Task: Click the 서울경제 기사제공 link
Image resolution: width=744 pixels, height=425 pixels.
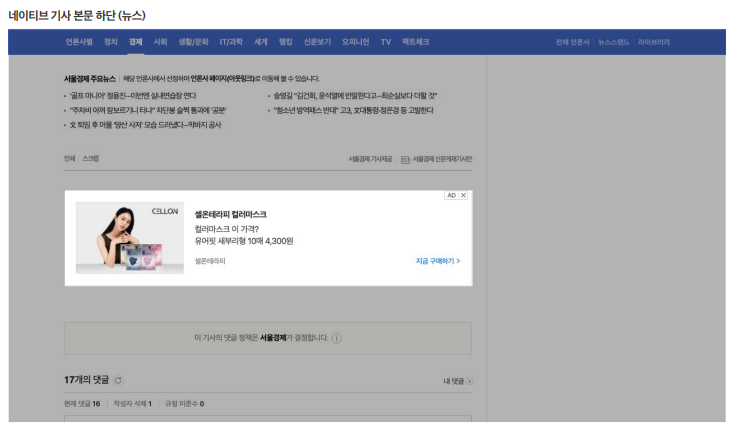Action: (x=370, y=159)
